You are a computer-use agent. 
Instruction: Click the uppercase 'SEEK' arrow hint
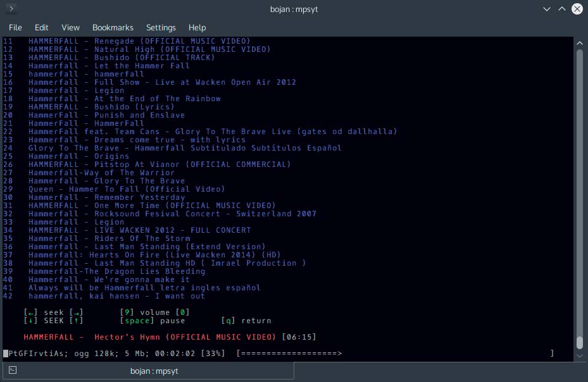(x=53, y=321)
